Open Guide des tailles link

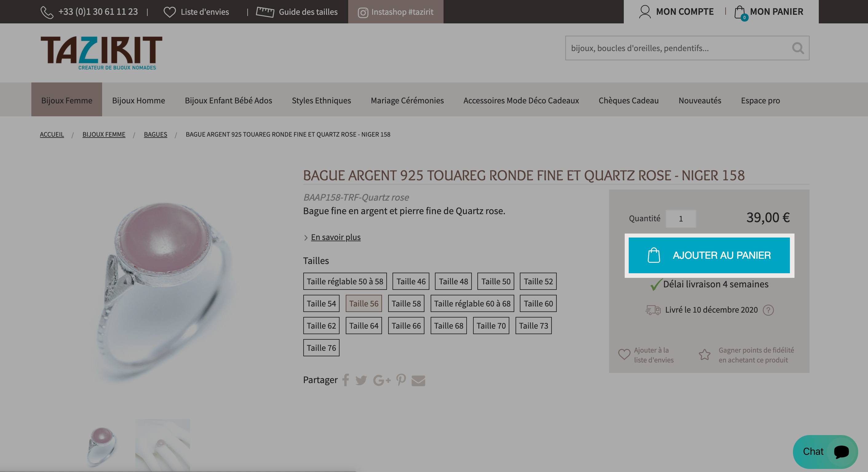point(308,12)
